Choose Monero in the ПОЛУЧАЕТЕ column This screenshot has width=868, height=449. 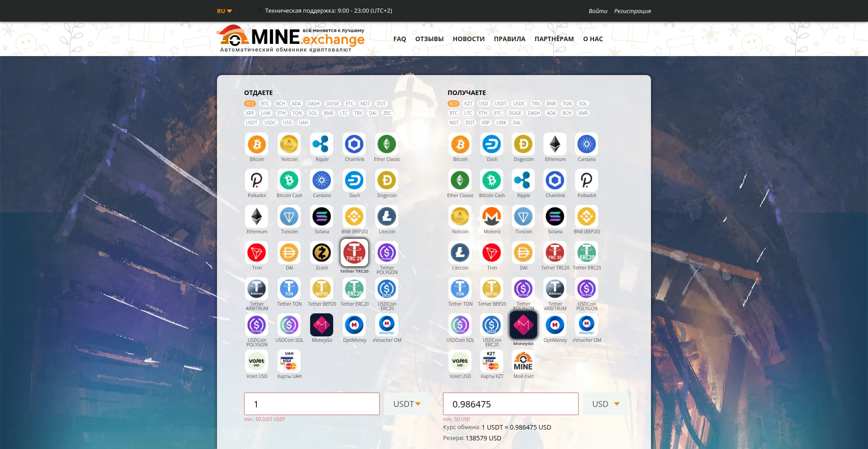point(491,217)
